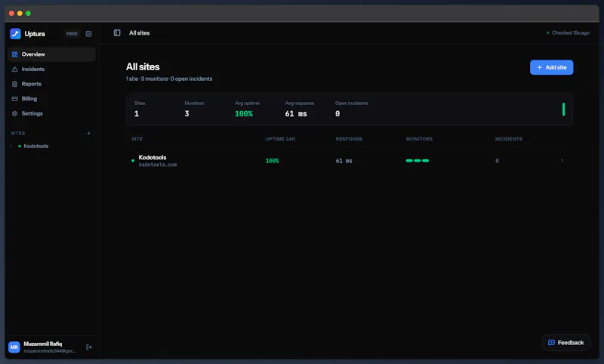Click the UPTIME 24H column header

tap(280, 139)
